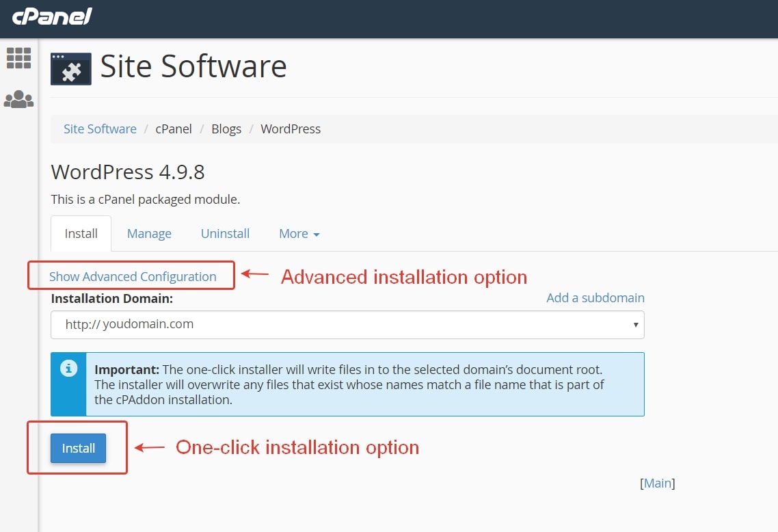
Task: Click the Site Software puzzle icon
Action: coord(71,69)
